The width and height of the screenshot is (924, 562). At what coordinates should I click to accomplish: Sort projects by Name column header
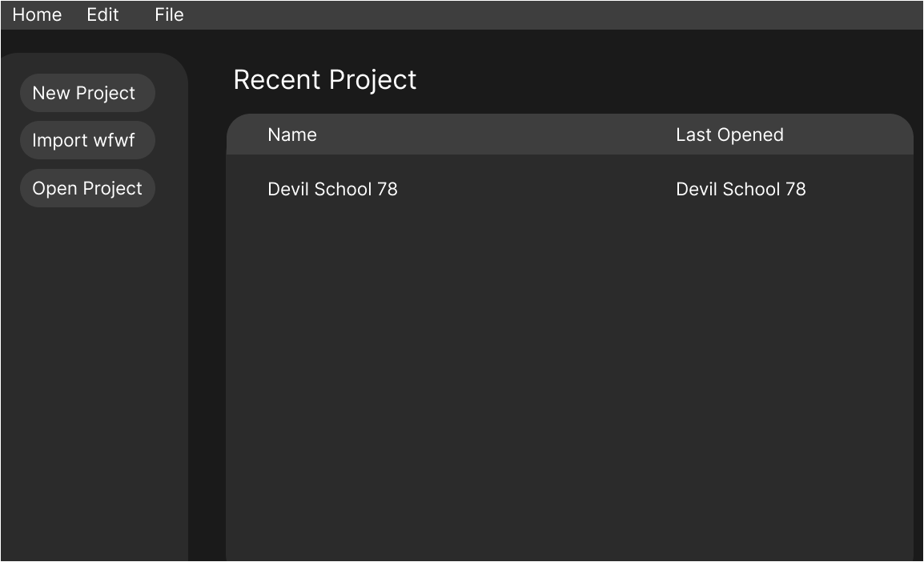coord(292,134)
